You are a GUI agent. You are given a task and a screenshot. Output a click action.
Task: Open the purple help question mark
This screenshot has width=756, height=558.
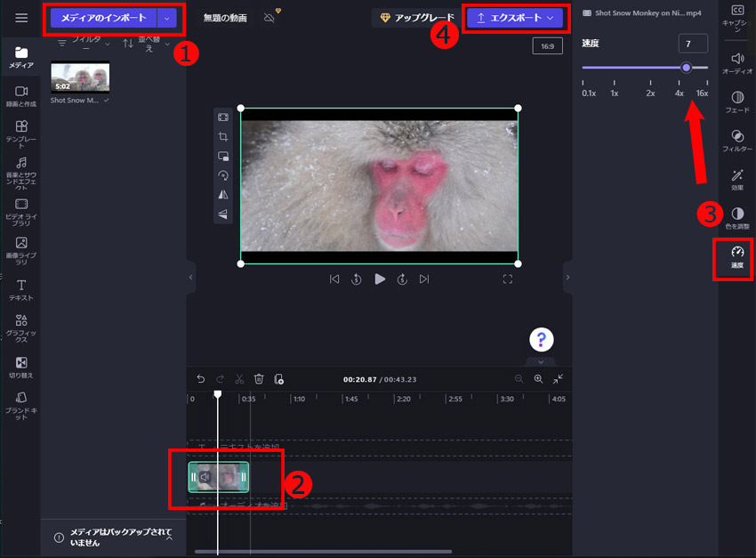[542, 339]
